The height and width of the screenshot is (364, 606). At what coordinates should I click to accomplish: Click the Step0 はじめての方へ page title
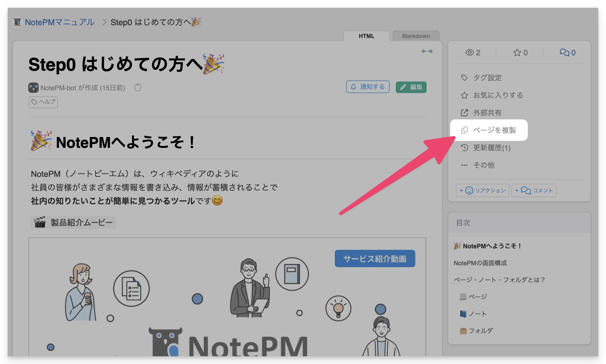pos(126,64)
